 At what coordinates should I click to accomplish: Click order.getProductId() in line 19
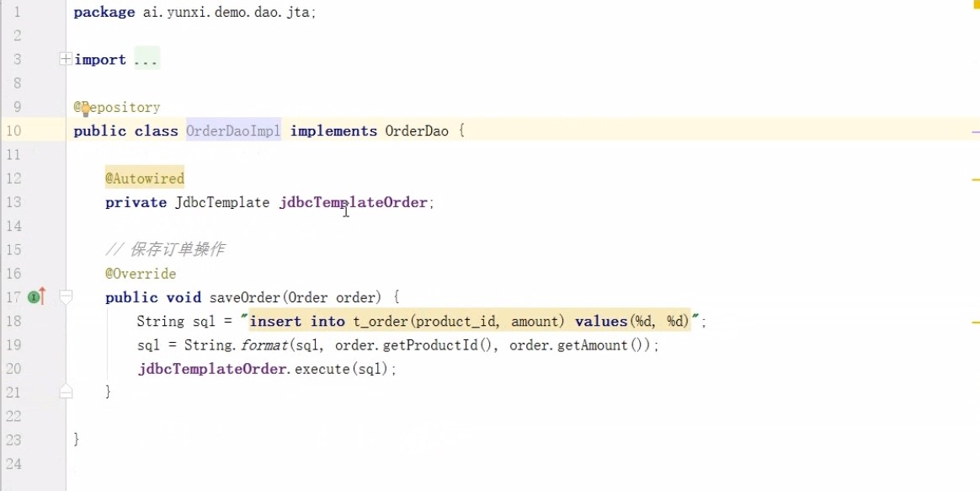point(414,345)
